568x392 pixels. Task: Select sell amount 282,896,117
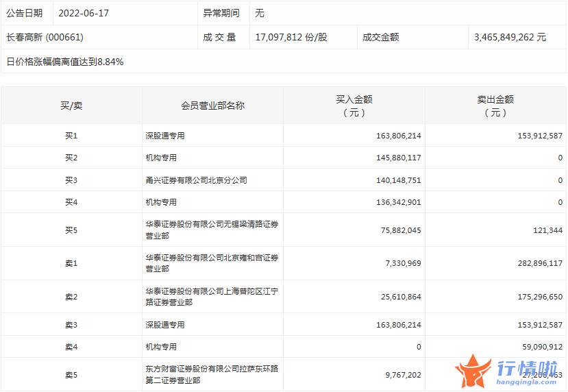(x=540, y=263)
